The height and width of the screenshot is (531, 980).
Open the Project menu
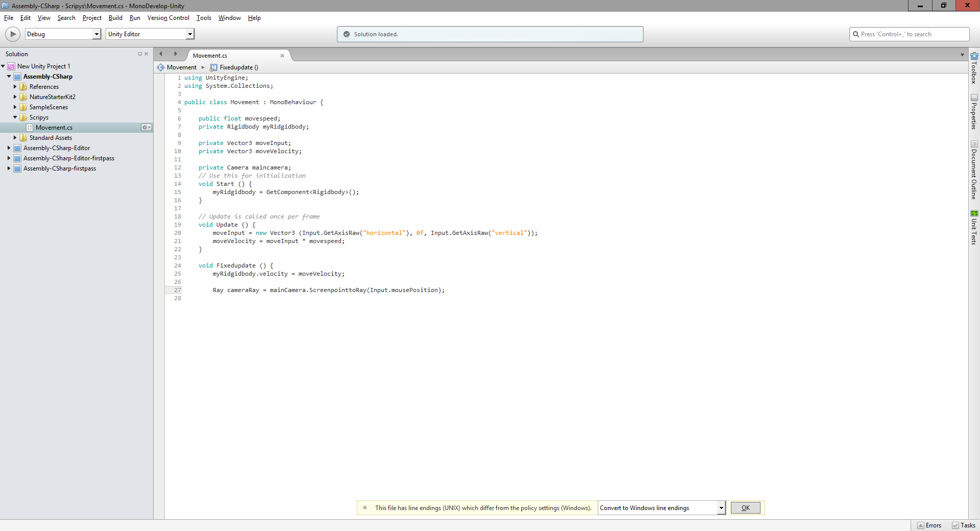point(92,18)
